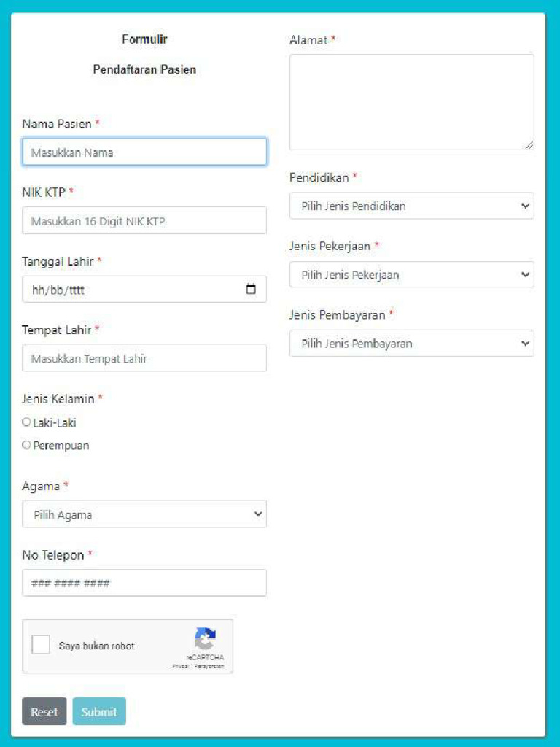Focus the Nama Pasien input field
Viewport: 560px width, 747px height.
(x=144, y=152)
